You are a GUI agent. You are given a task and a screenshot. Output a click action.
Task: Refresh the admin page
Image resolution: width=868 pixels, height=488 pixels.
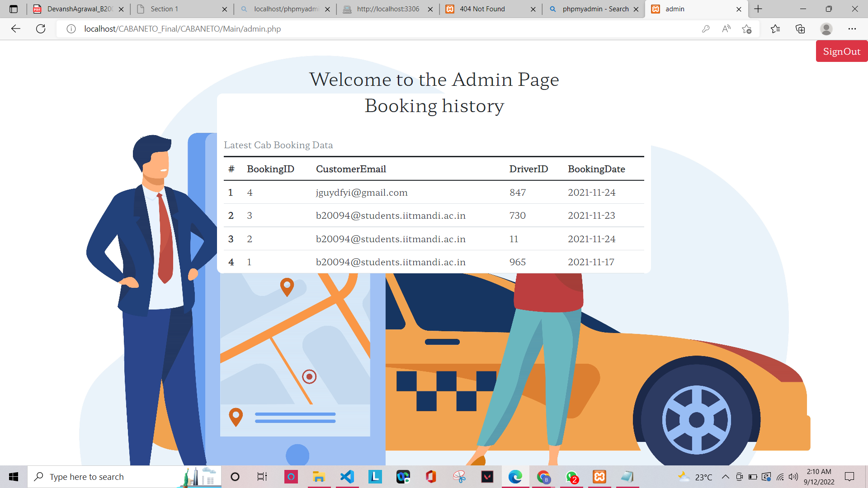click(x=41, y=28)
